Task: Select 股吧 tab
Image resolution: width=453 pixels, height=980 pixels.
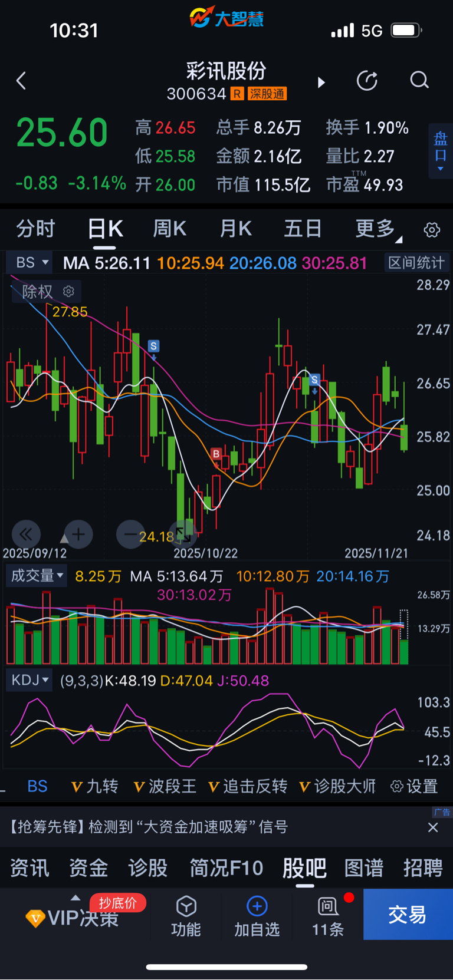Action: [304, 868]
